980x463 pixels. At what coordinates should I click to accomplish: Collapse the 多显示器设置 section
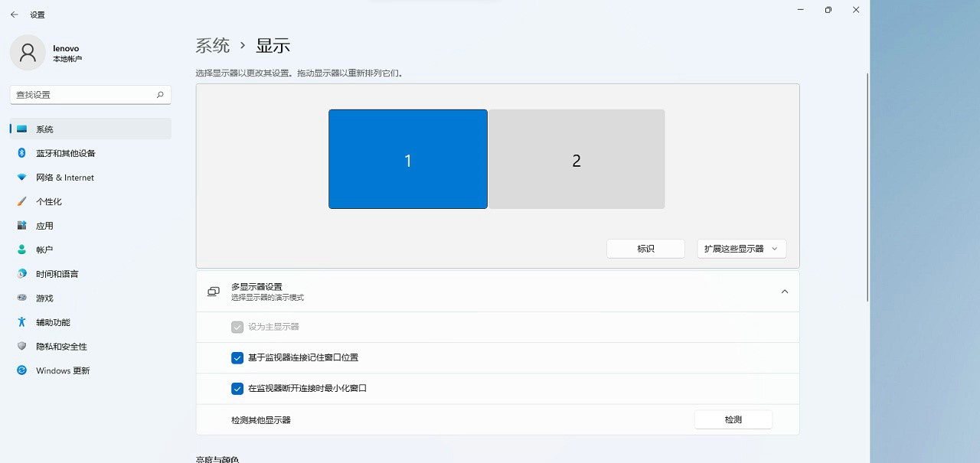[x=784, y=292]
